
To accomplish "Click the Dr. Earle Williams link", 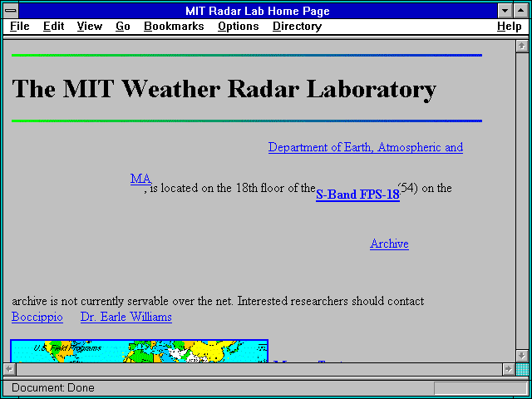I will pyautogui.click(x=126, y=317).
